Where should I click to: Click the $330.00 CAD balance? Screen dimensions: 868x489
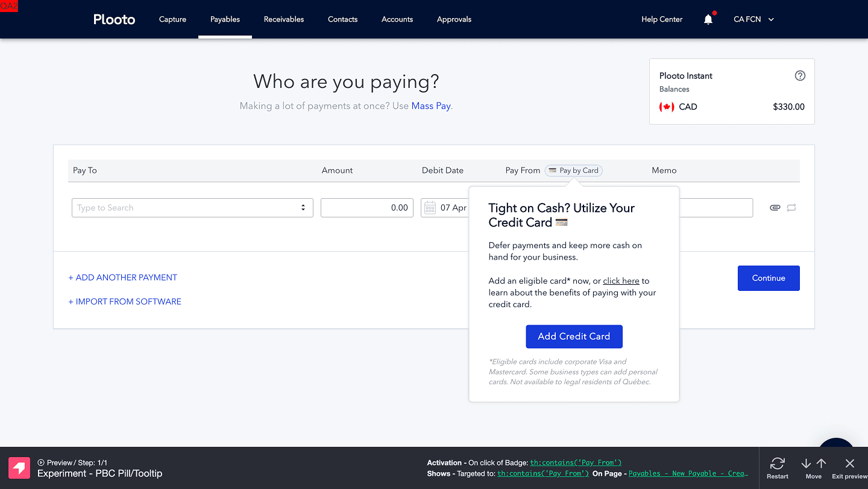tap(788, 107)
